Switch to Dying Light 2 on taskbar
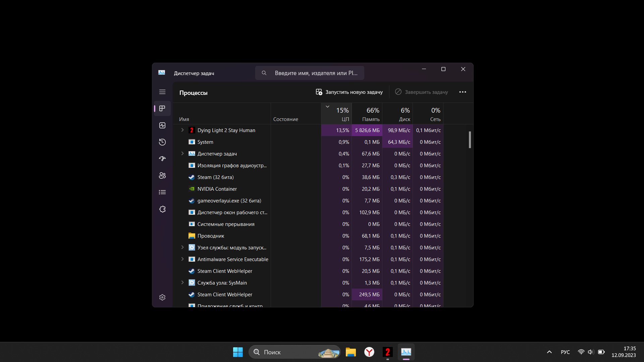Screen dimensions: 644x362 pyautogui.click(x=388, y=352)
